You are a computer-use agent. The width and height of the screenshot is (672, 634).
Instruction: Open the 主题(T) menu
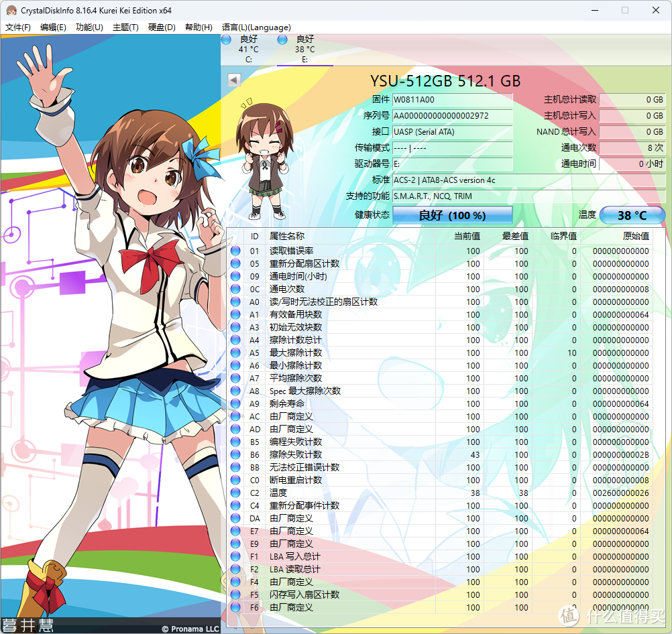(x=125, y=27)
